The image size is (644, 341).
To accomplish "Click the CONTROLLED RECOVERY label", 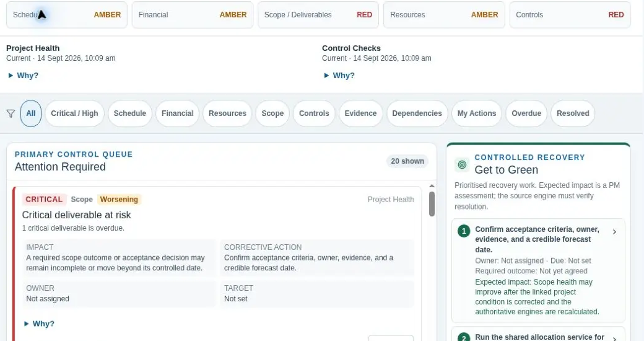I will (x=530, y=157).
